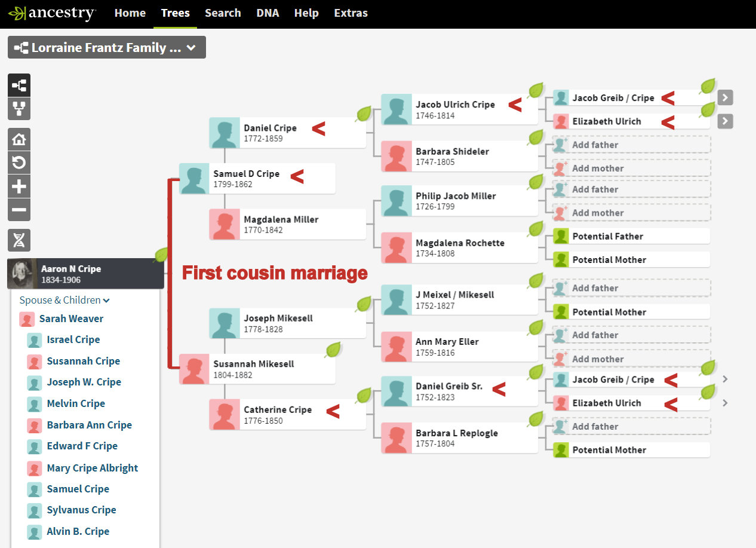Open Sarah Weaver's profile link

pos(71,319)
